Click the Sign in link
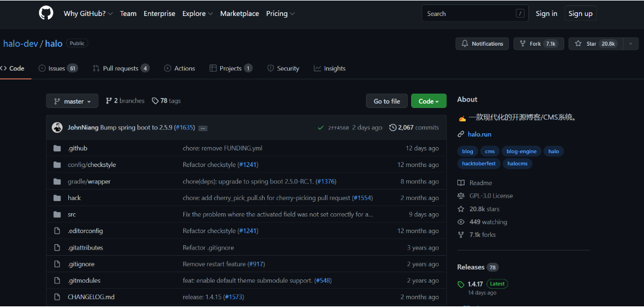Image resolution: width=644 pixels, height=308 pixels. tap(546, 14)
